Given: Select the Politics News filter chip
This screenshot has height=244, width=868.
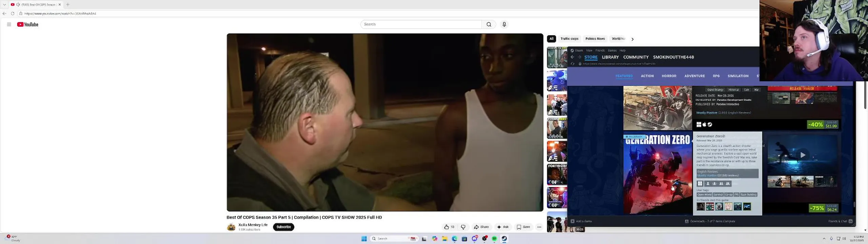Looking at the screenshot, I should click(595, 39).
